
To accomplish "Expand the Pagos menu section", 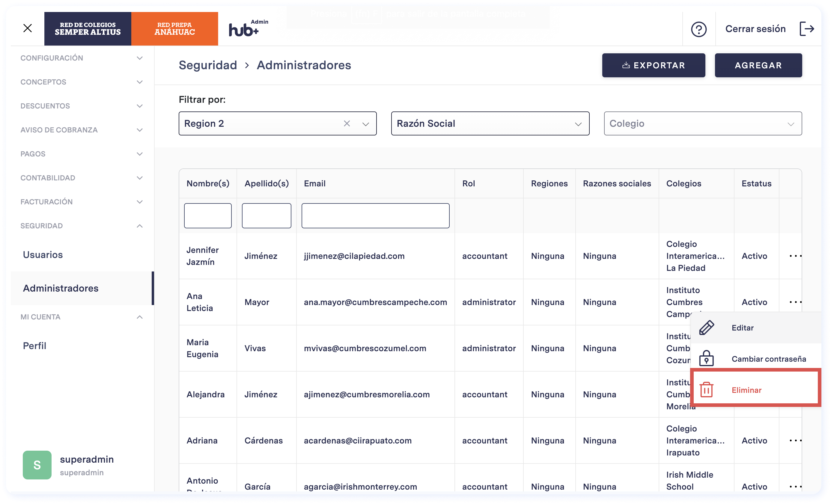I will coord(82,154).
